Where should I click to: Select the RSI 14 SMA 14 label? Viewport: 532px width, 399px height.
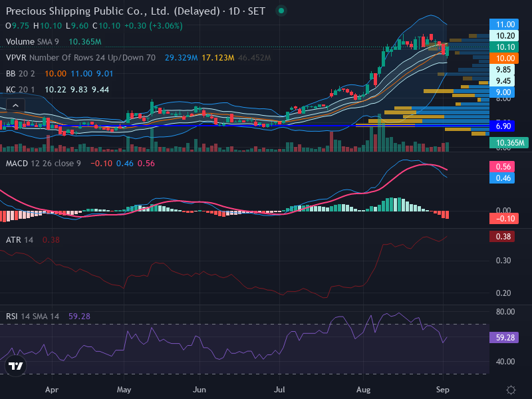[x=32, y=317]
